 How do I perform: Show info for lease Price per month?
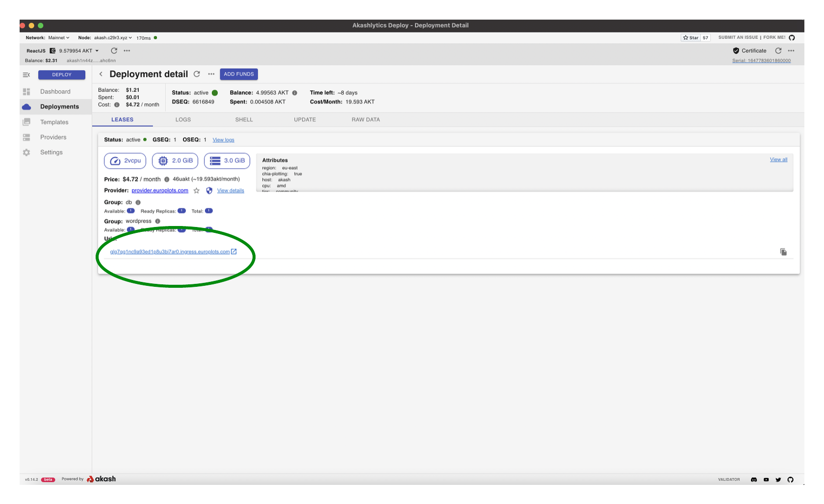[x=167, y=179]
